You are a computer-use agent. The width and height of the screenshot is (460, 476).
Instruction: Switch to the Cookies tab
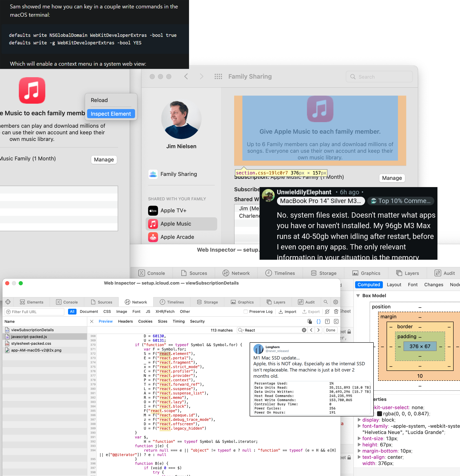point(145,321)
